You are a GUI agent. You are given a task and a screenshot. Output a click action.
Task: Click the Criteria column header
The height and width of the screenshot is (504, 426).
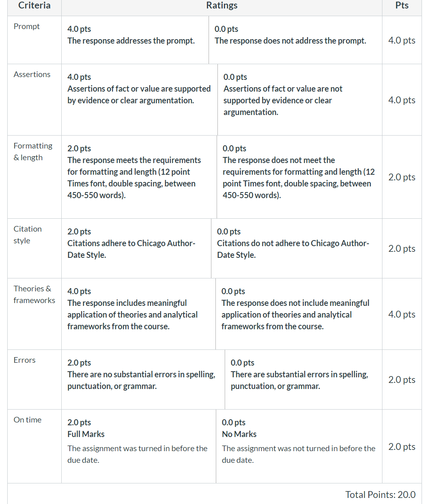coord(34,5)
